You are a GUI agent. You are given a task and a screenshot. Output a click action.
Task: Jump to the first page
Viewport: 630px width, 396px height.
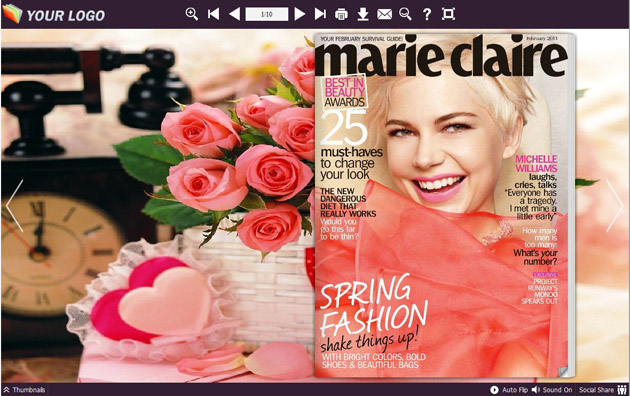(213, 14)
